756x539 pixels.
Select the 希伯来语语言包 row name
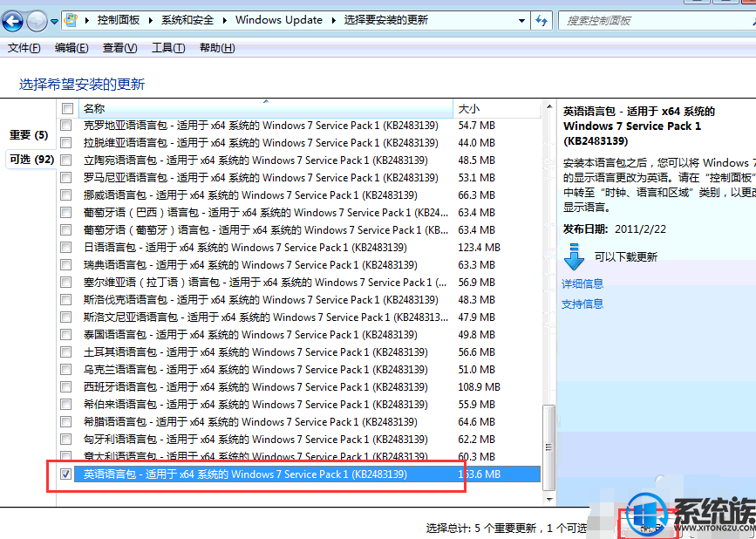255,405
